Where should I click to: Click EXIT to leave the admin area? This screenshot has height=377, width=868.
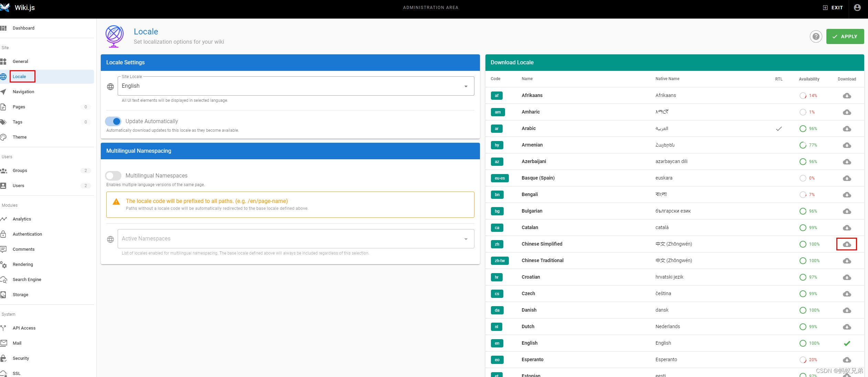pyautogui.click(x=833, y=7)
